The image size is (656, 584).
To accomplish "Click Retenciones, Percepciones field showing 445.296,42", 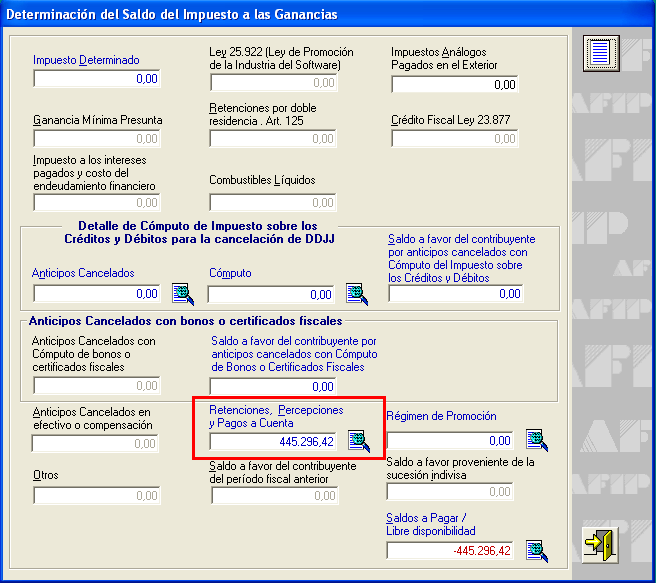I will tap(273, 441).
